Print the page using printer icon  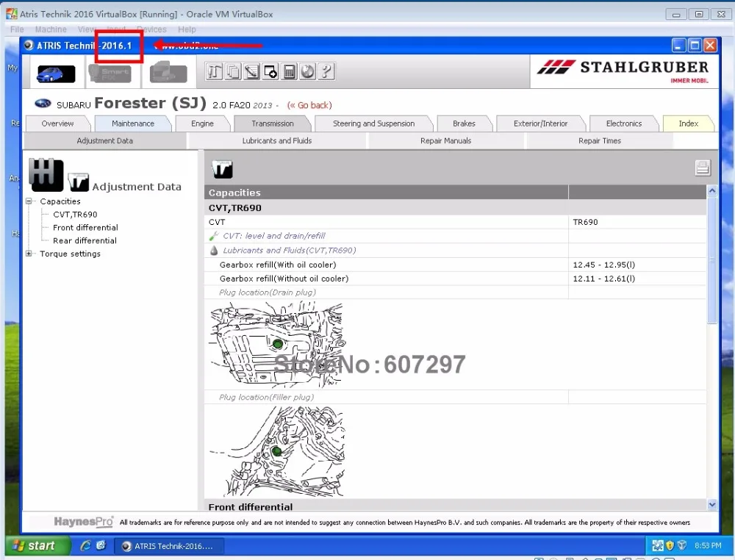(x=702, y=168)
